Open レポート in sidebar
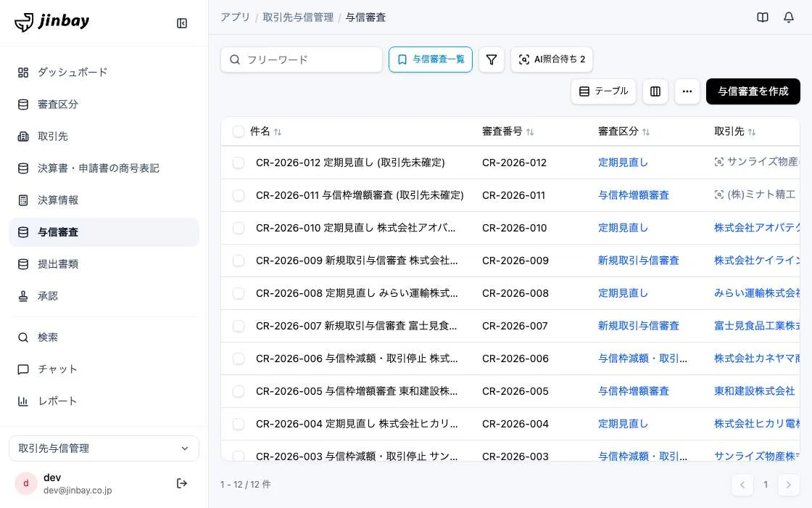Viewport: 812px width, 508px height. point(104,401)
